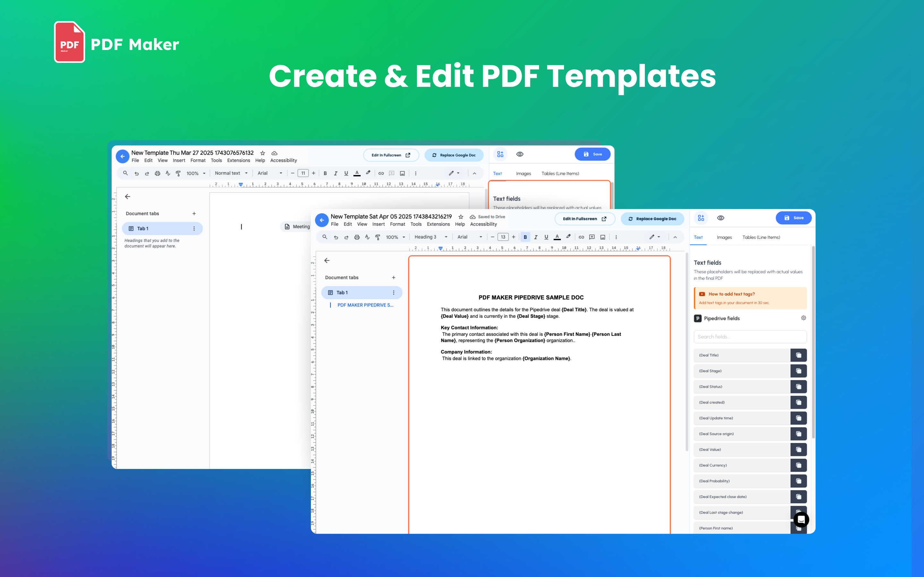Click the chat support bubble icon

[801, 519]
